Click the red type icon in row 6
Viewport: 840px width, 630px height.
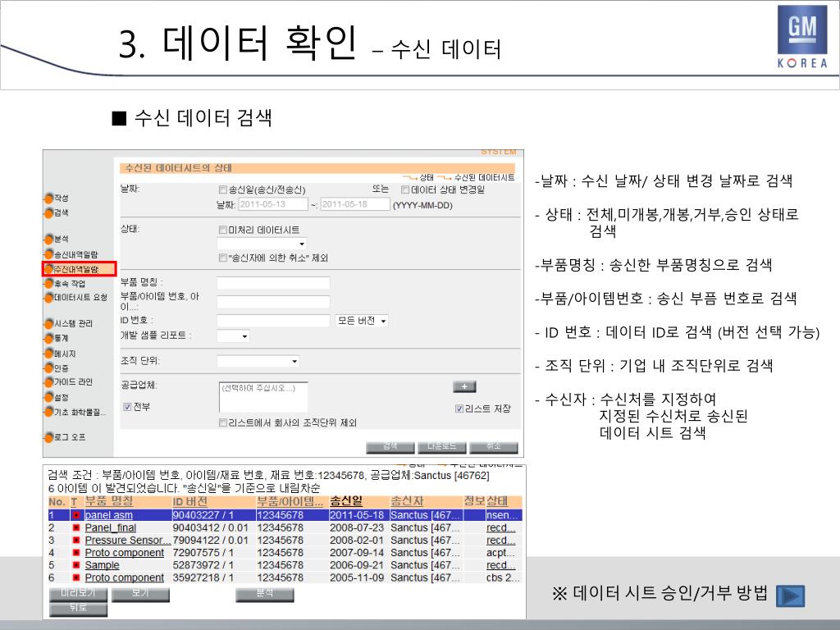pos(76,577)
